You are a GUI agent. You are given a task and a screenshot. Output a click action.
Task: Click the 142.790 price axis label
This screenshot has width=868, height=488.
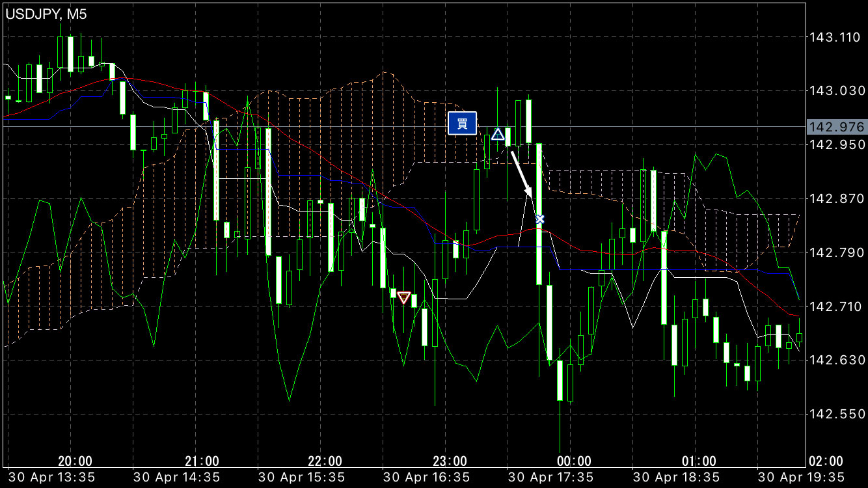pos(835,252)
